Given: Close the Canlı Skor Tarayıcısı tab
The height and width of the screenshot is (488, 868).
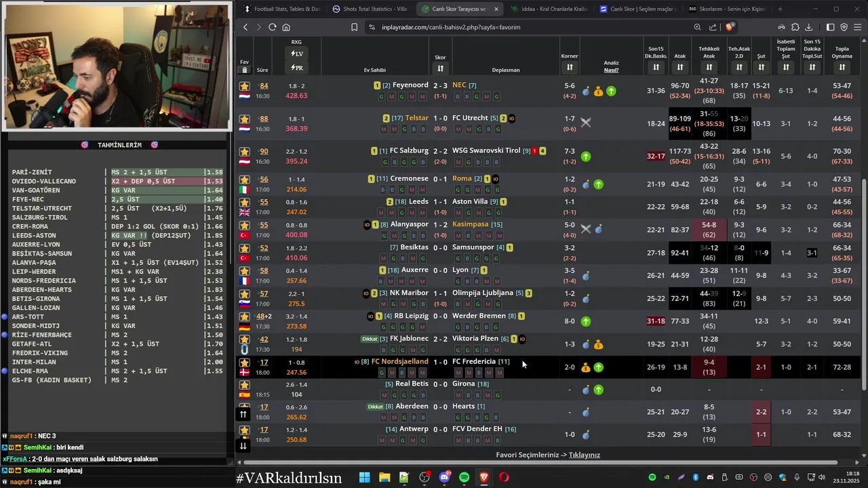Looking at the screenshot, I should [x=496, y=9].
